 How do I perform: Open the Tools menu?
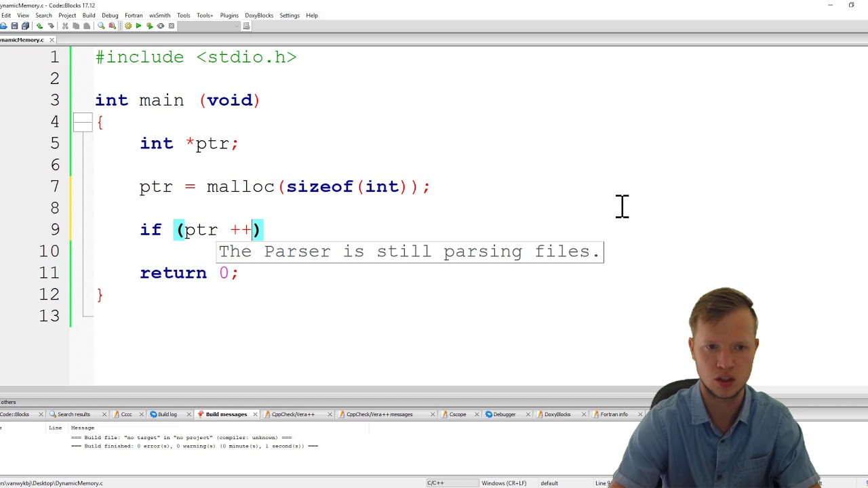tap(184, 15)
